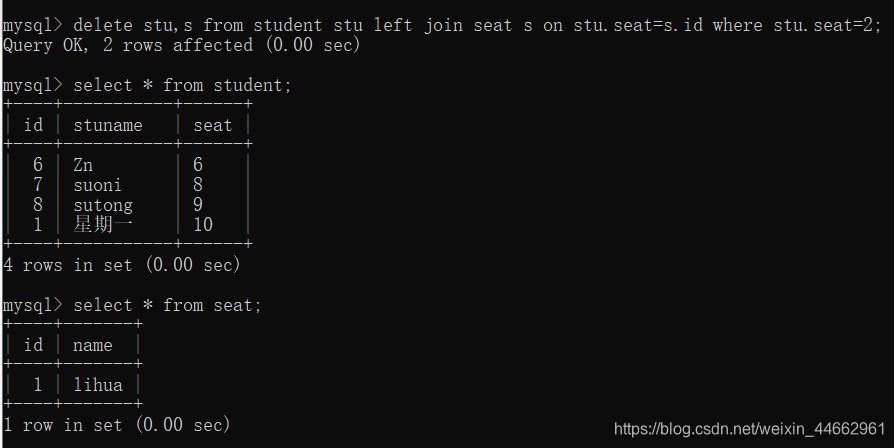This screenshot has width=894, height=448.
Task: Click the "id" header of the student table
Action: pyautogui.click(x=33, y=125)
